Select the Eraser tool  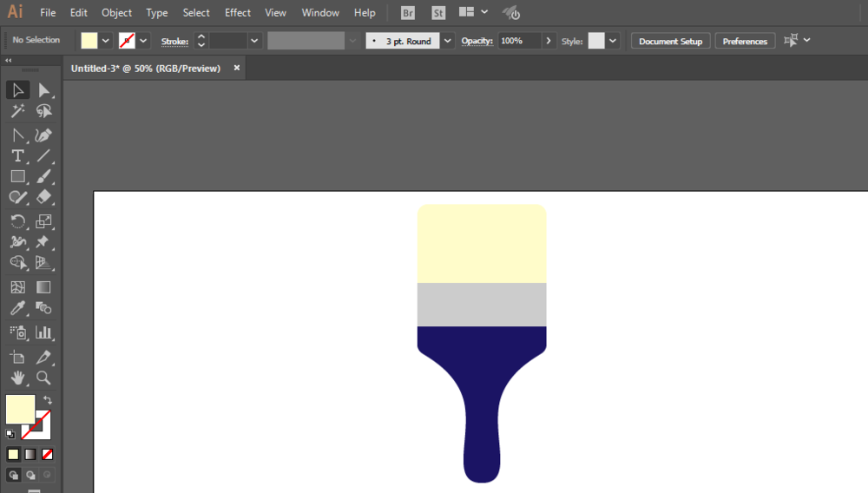pyautogui.click(x=43, y=198)
